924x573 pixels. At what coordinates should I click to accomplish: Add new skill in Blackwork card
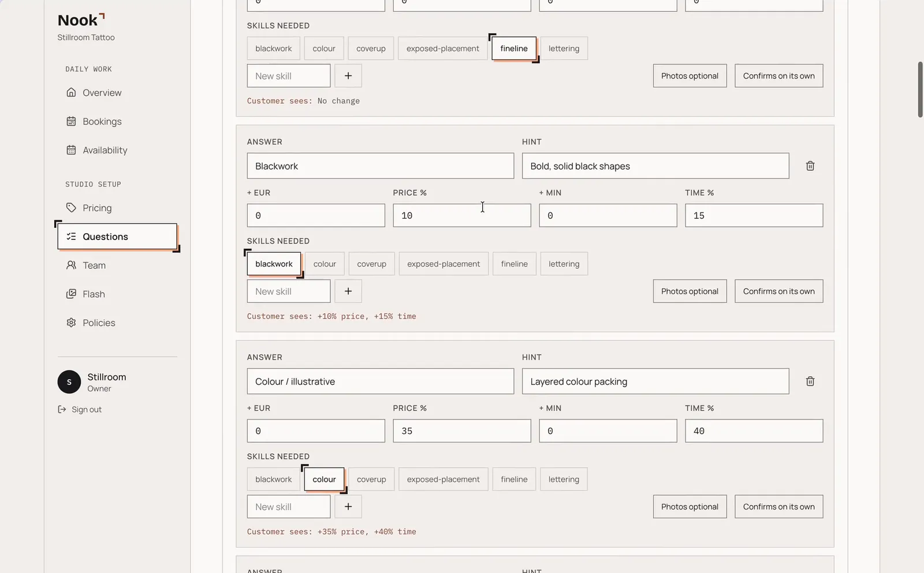coord(348,291)
